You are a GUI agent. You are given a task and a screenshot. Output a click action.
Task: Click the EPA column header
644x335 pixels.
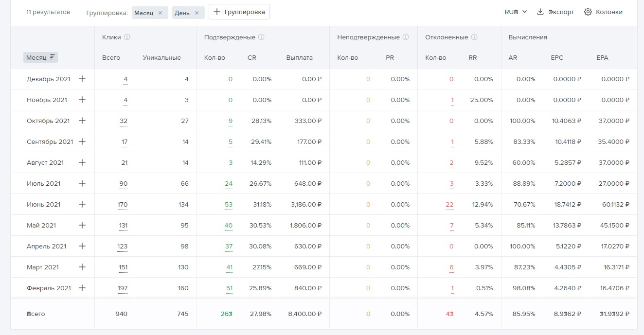[602, 57]
